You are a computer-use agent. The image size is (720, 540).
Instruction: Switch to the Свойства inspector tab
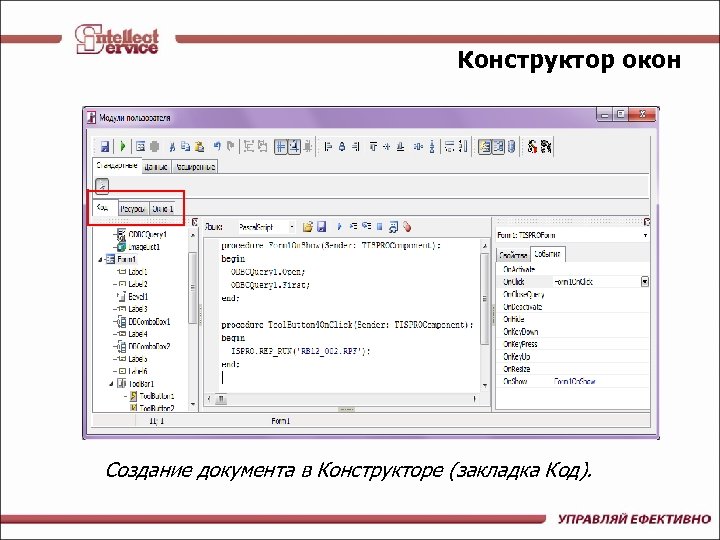512,255
